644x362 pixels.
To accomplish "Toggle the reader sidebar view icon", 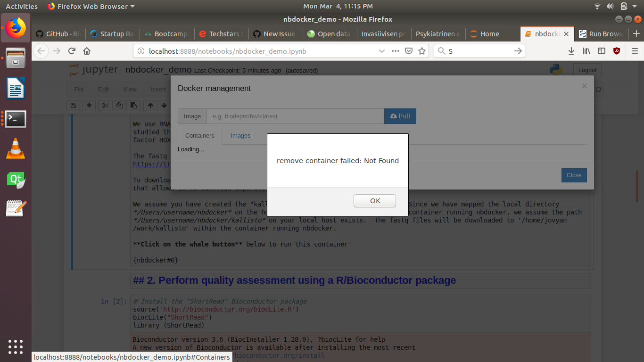I will click(x=602, y=50).
